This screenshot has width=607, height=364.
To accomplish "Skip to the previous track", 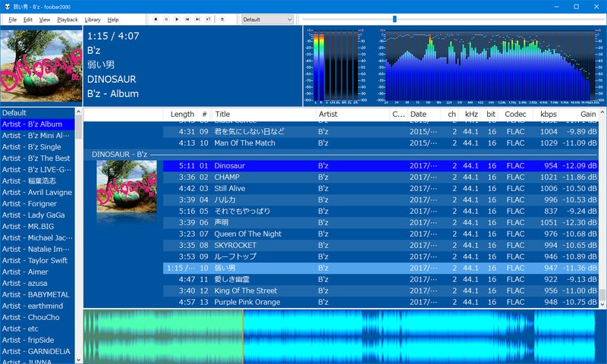I will coord(187,19).
